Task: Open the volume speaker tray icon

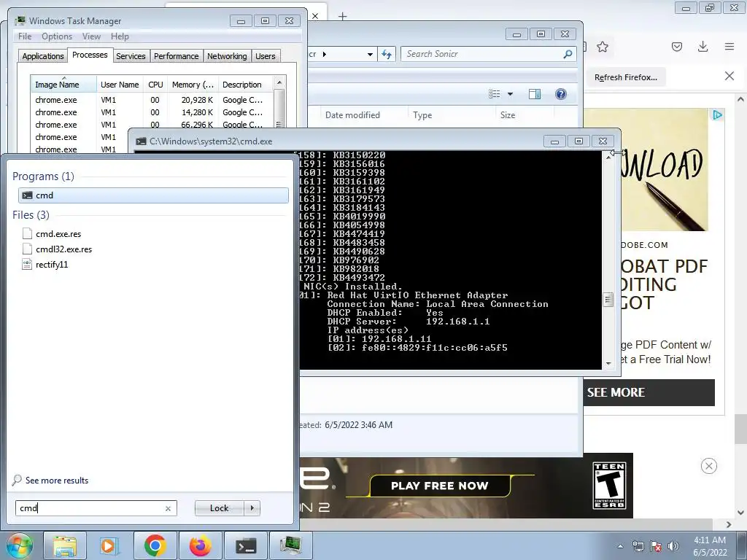Action: point(673,546)
